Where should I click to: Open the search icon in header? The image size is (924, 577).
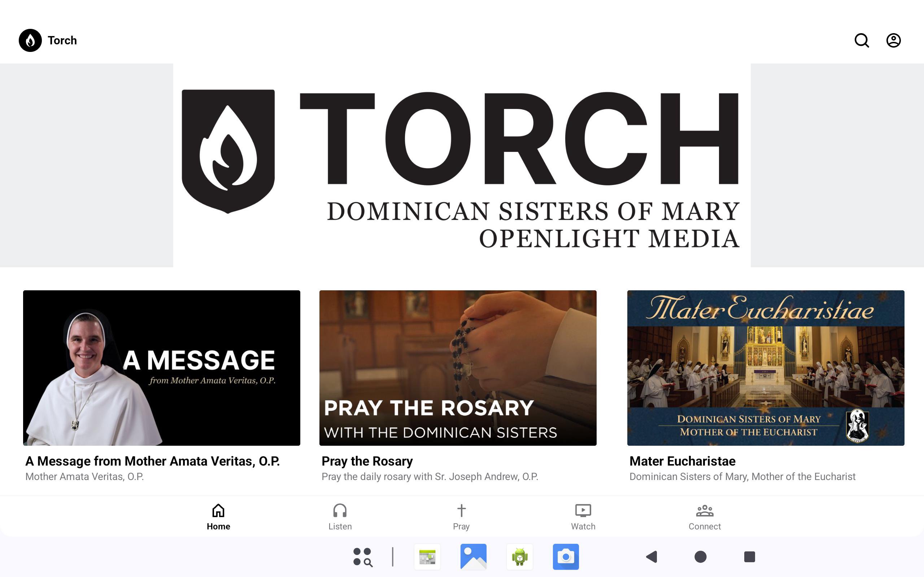(x=862, y=40)
